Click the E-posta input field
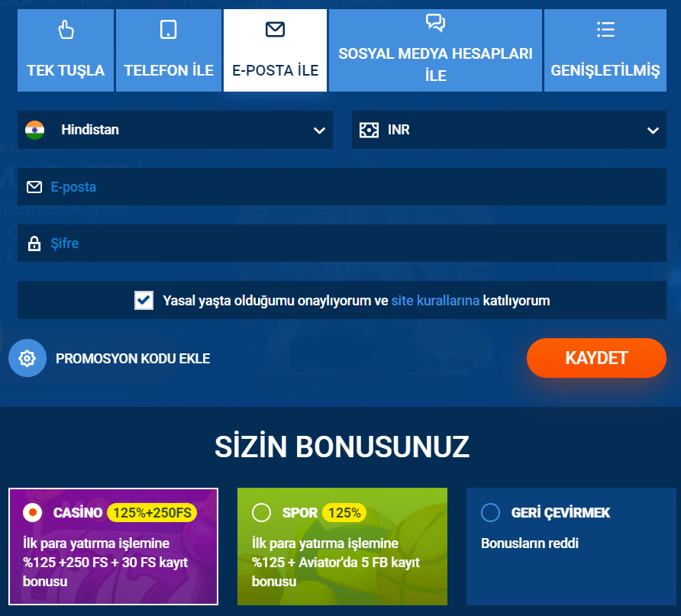The width and height of the screenshot is (681, 616). pyautogui.click(x=342, y=187)
